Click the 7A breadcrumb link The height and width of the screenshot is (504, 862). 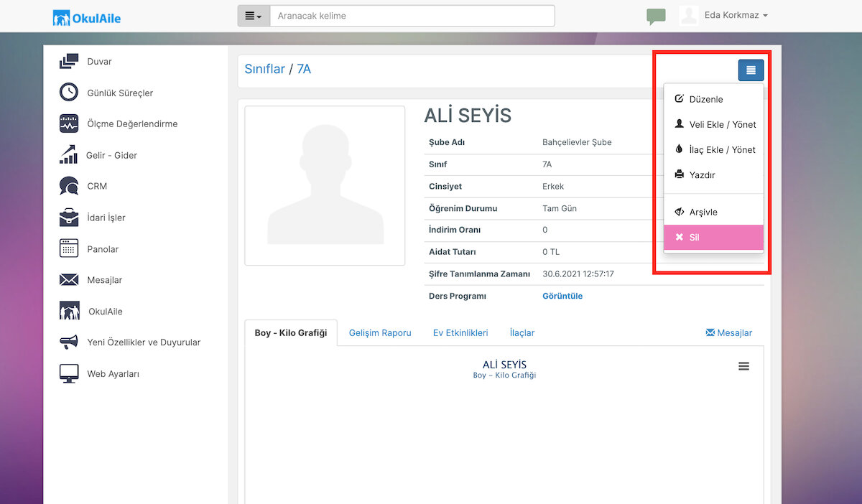click(x=304, y=70)
